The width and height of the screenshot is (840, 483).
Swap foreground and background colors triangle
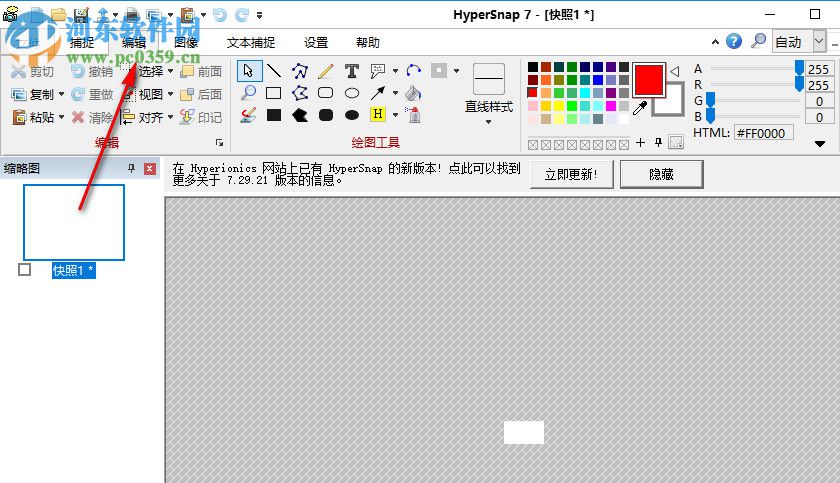[674, 71]
